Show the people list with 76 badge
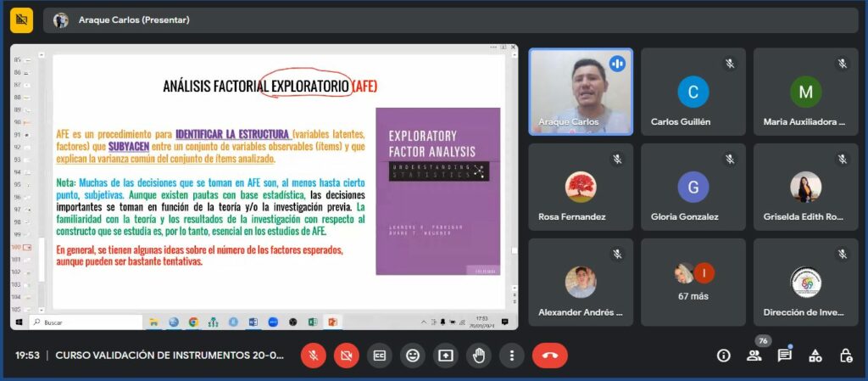 pos(754,356)
